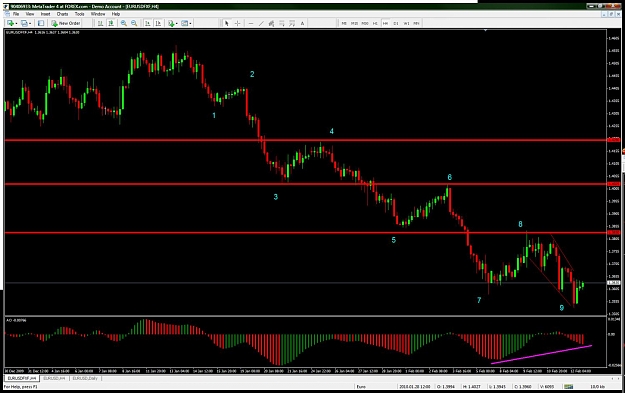Select the top red horizontal line

point(305,140)
